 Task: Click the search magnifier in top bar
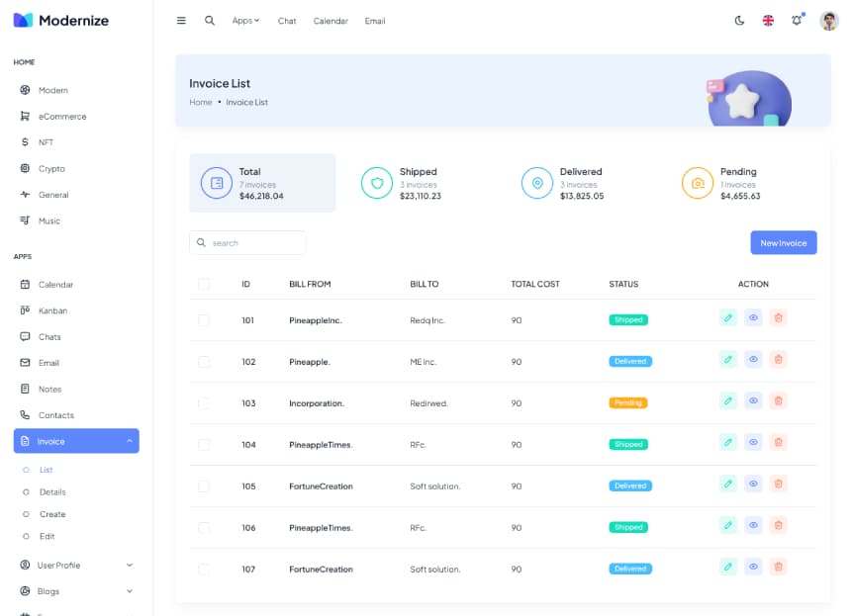210,21
